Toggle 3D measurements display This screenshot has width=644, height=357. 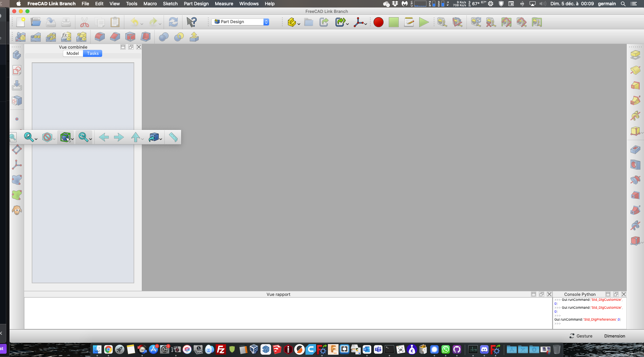506,22
